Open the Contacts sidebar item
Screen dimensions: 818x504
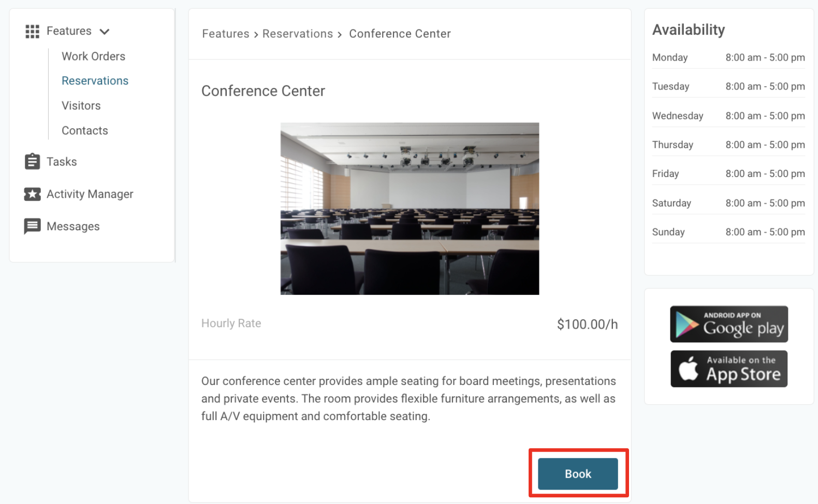[84, 130]
